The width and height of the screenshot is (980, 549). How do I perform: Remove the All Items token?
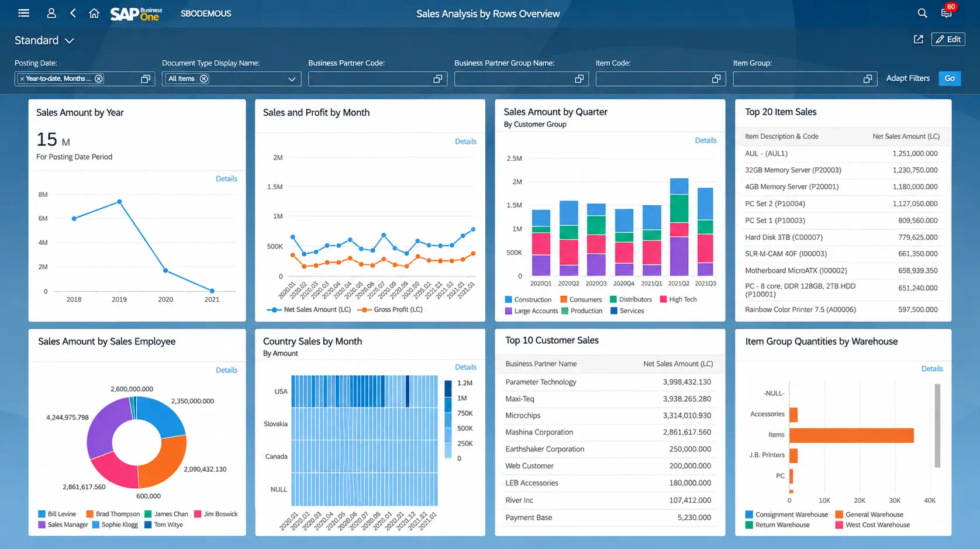tap(203, 78)
